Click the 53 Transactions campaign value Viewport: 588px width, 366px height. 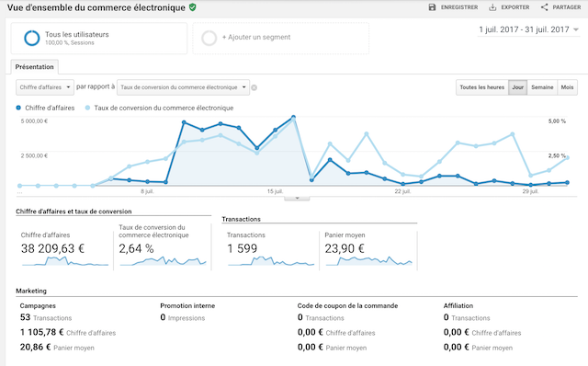point(46,317)
